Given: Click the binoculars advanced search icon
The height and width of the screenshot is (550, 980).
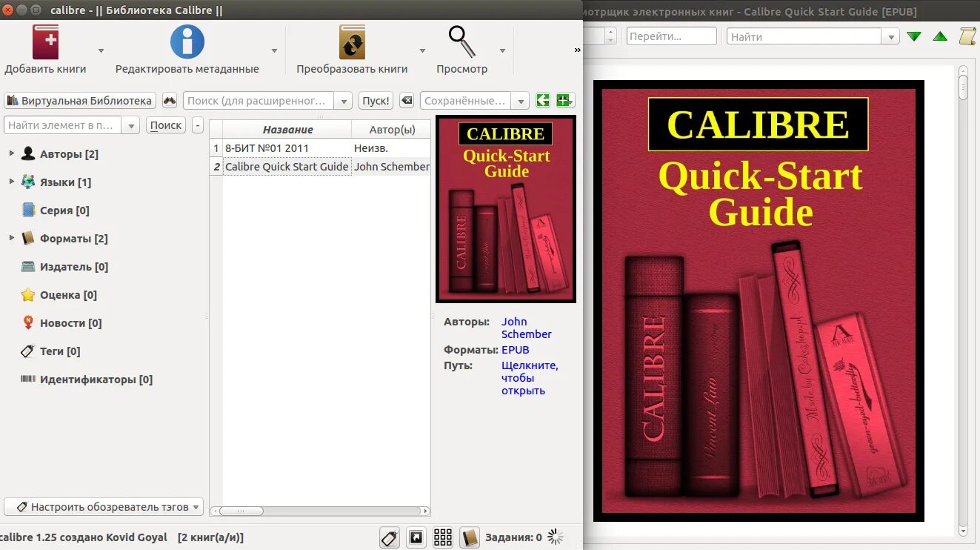Looking at the screenshot, I should click(170, 101).
